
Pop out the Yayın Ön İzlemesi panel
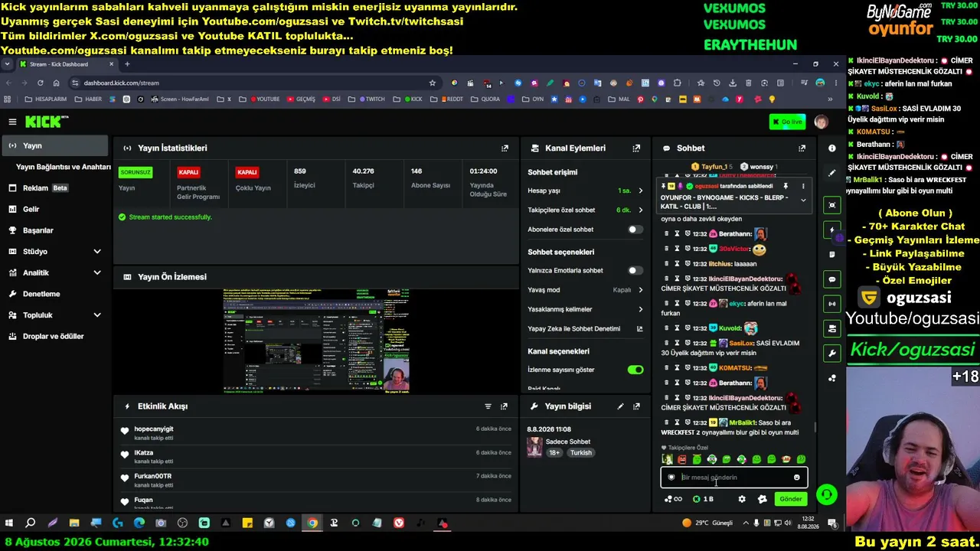point(505,277)
